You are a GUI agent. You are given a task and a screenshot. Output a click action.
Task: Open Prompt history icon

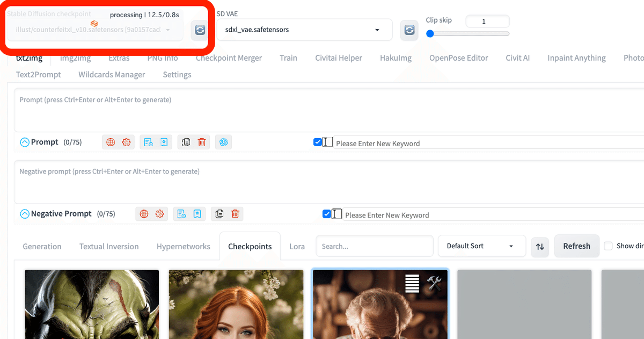coord(148,142)
